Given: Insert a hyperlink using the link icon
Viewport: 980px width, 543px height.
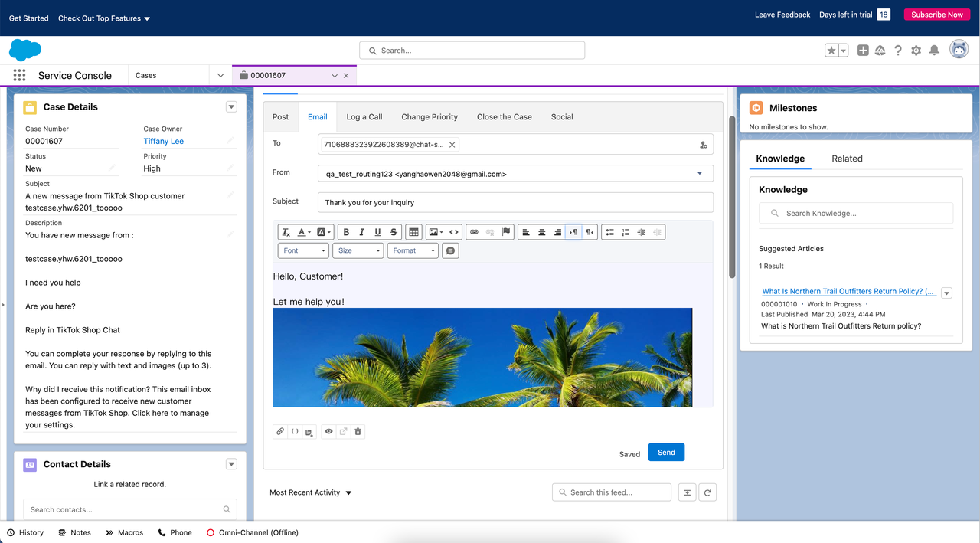Looking at the screenshot, I should point(474,232).
